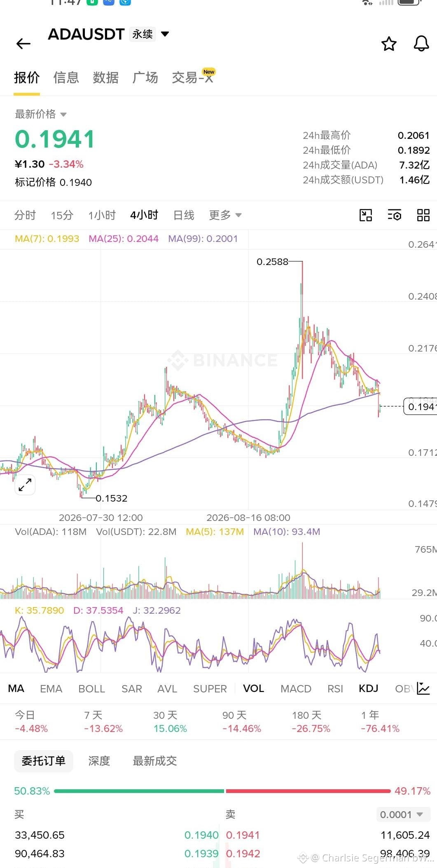This screenshot has width=437, height=868.
Task: Open the 深度 depth tab
Action: [99, 761]
